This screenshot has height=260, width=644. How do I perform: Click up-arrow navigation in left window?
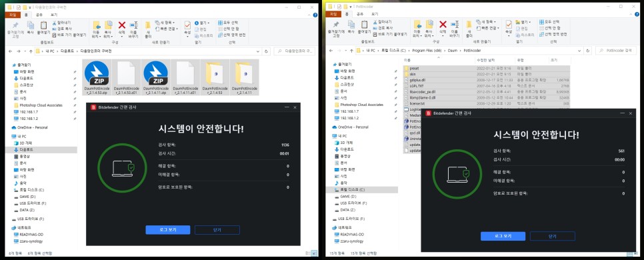[x=31, y=51]
